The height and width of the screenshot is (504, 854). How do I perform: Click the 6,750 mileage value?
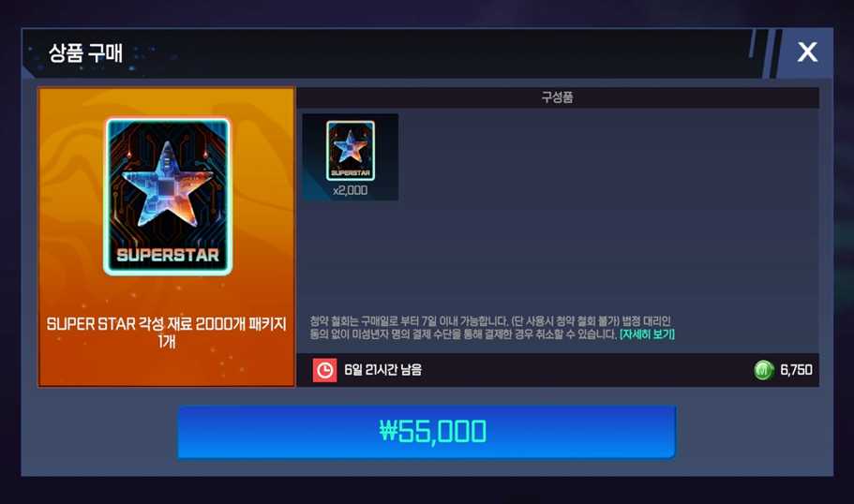tap(796, 370)
